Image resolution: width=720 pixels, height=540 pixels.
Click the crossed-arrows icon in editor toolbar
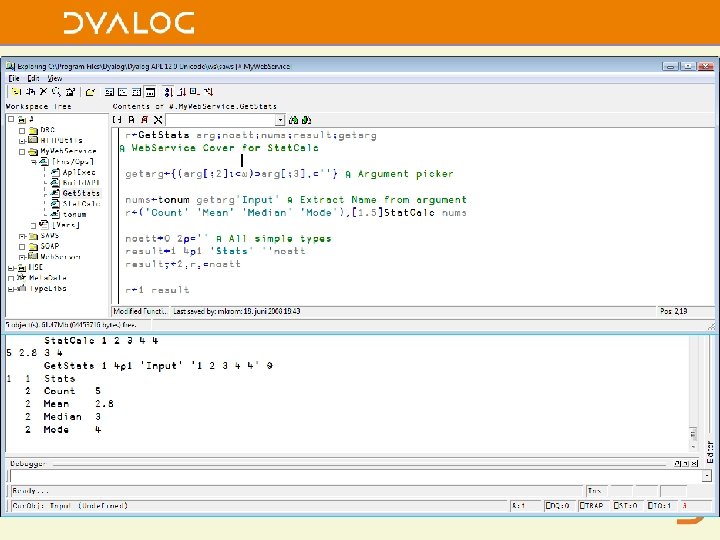158,120
